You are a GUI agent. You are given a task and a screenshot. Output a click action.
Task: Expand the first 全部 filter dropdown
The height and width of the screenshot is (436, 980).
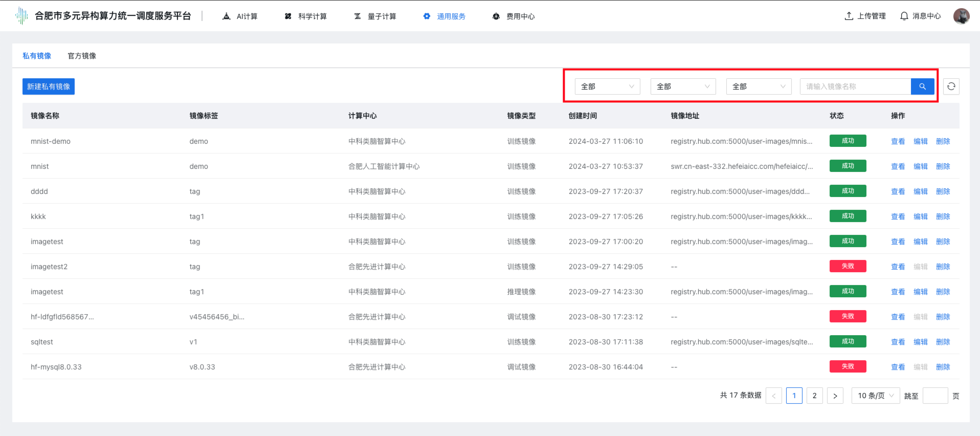[x=607, y=86]
